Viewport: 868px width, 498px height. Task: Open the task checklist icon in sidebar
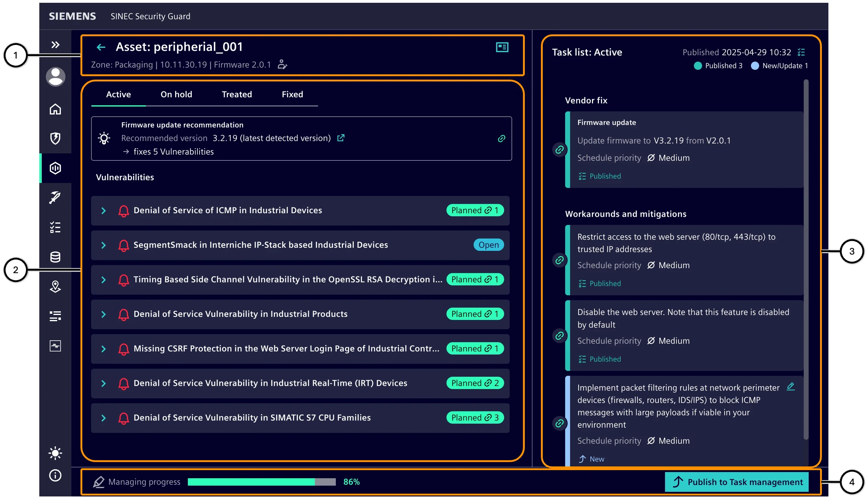coord(55,227)
